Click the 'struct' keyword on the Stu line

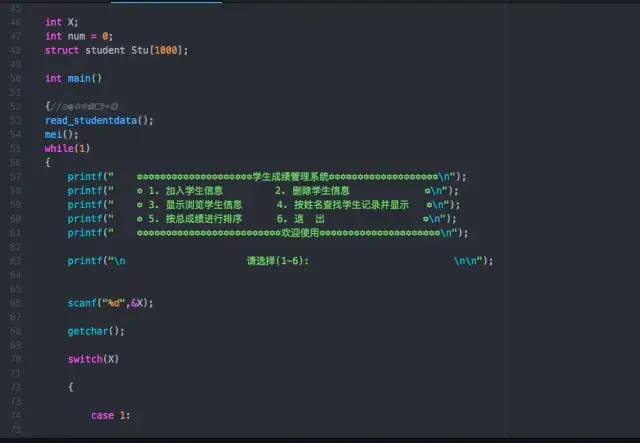click(x=62, y=50)
